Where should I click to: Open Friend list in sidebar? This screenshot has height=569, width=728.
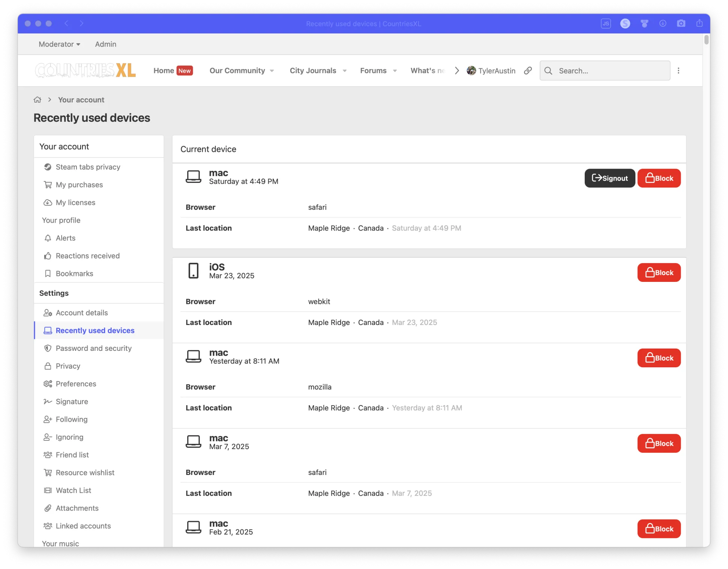[99, 455]
